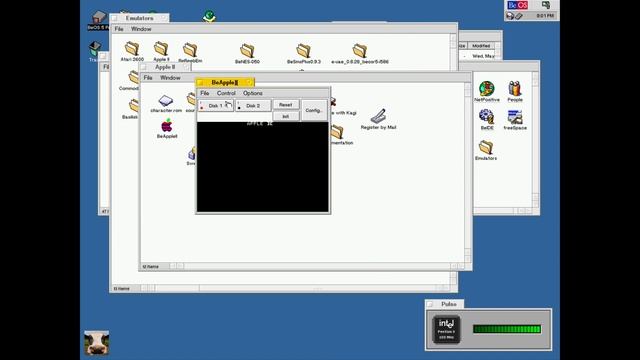
Task: Click the Disk 1 button
Action: 216,106
